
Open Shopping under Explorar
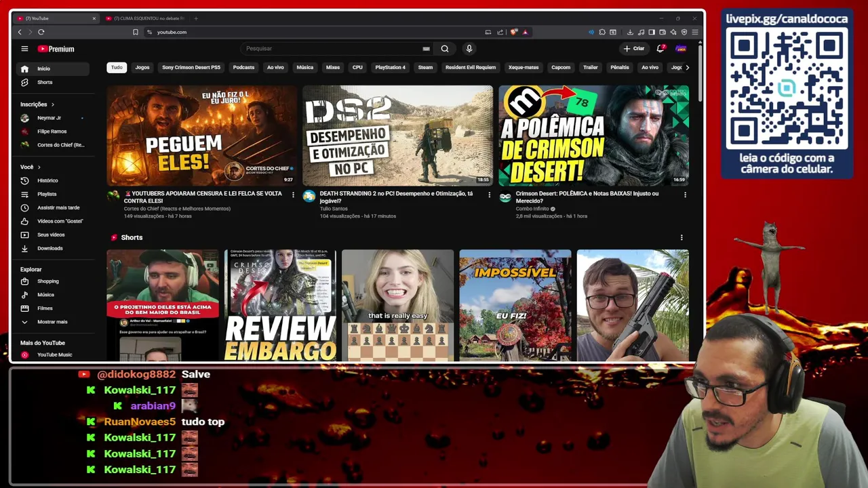(x=53, y=281)
